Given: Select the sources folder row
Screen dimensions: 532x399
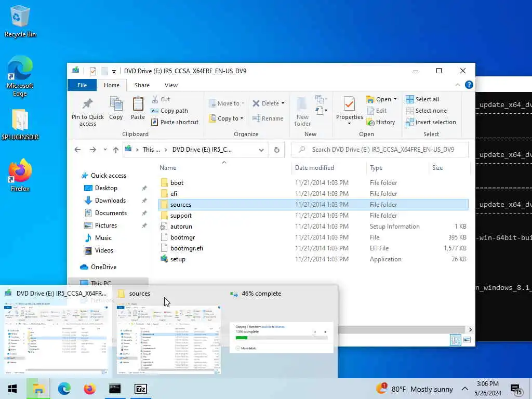Looking at the screenshot, I should [x=313, y=205].
